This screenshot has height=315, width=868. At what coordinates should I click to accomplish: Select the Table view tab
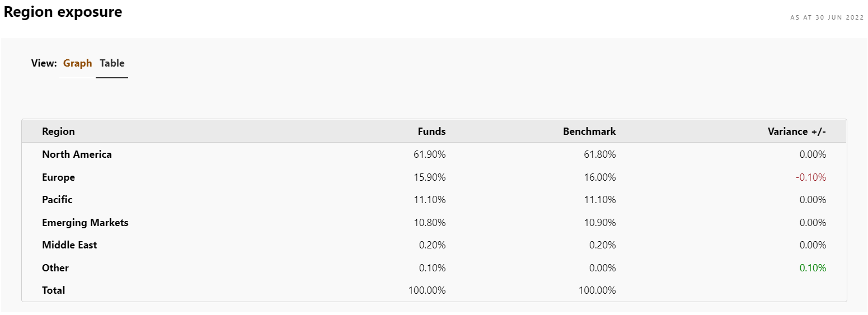[x=112, y=63]
